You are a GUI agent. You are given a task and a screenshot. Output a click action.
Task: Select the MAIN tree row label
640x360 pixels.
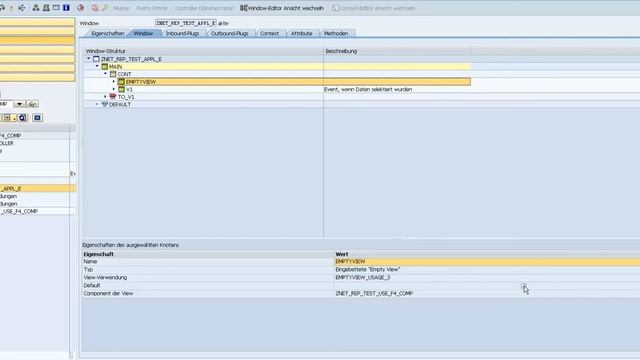(116, 67)
